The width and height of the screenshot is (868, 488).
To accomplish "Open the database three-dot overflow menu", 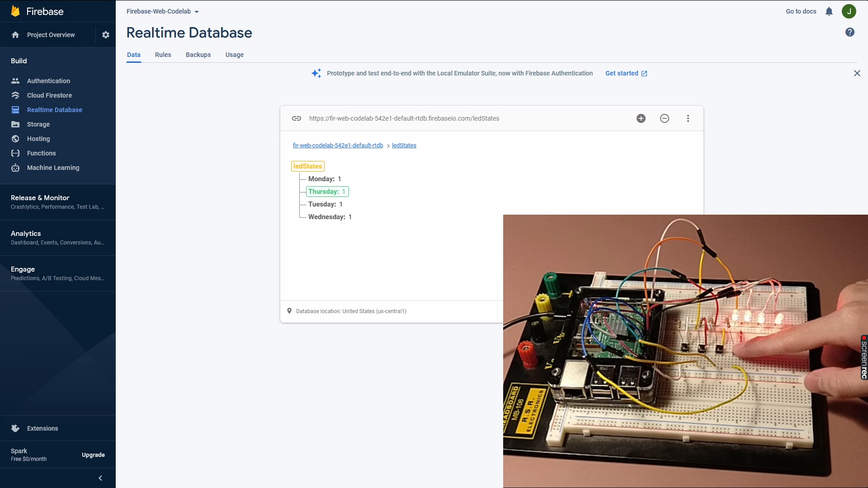I will tap(688, 118).
